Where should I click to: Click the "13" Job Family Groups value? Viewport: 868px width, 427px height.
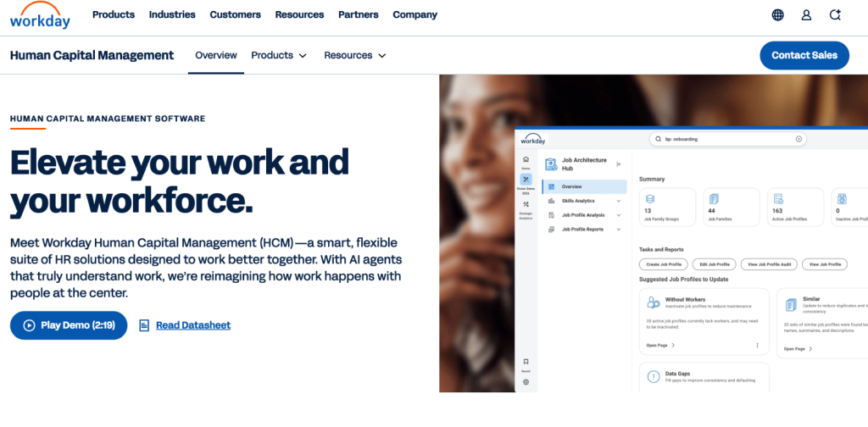[x=648, y=211]
